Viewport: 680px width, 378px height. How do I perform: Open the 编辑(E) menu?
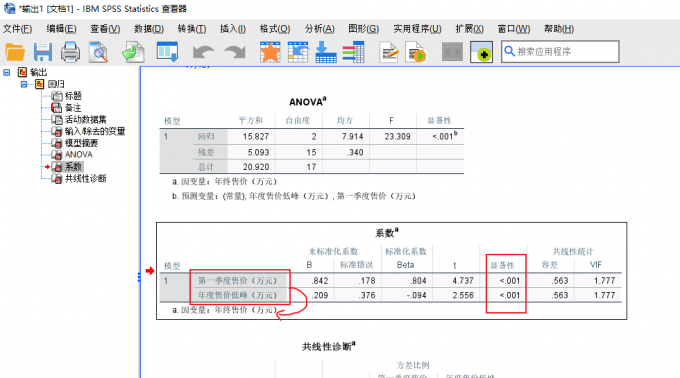point(62,29)
